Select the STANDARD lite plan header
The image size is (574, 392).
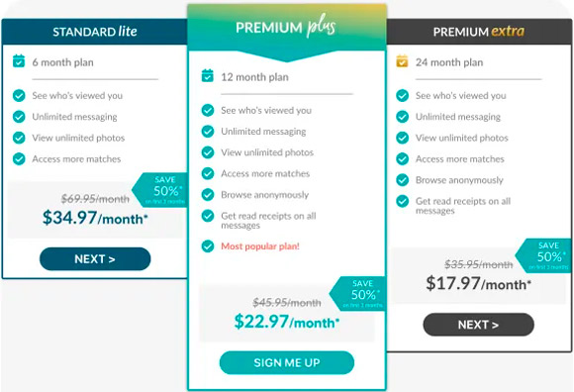95,32
